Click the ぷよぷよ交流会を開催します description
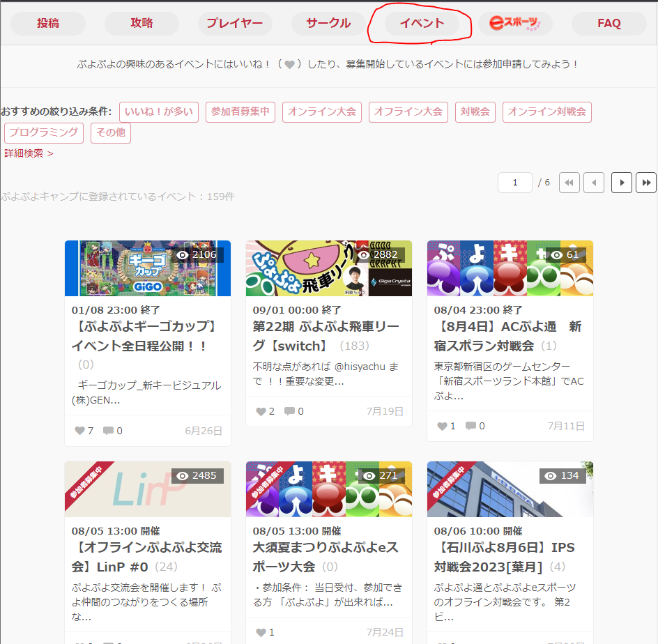The height and width of the screenshot is (644, 658). coord(146,602)
